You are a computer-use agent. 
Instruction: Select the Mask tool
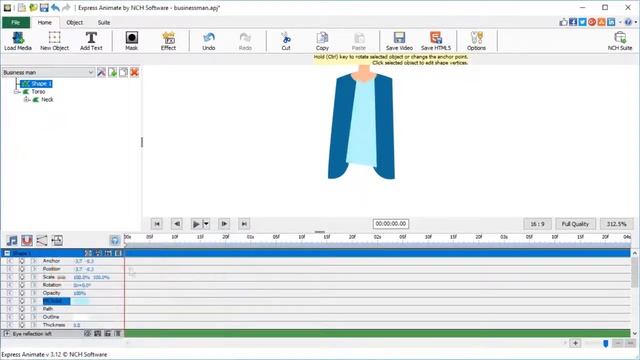[131, 41]
